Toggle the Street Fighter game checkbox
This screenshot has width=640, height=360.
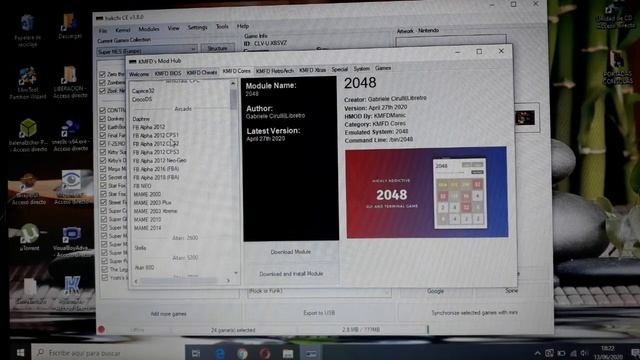point(103,202)
